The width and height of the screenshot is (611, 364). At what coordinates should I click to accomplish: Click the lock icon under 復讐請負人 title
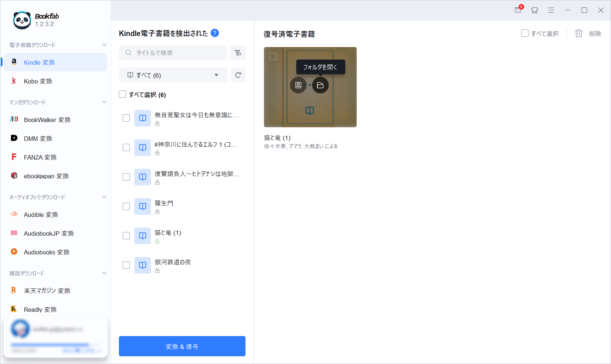(157, 182)
